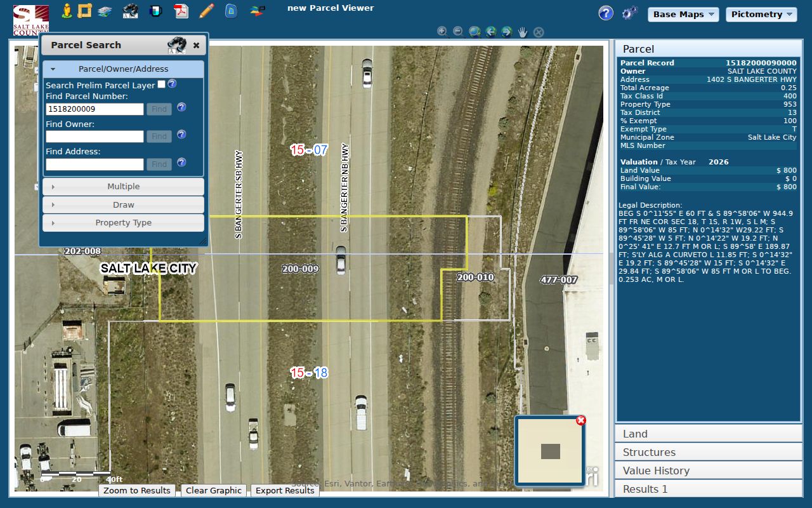Image resolution: width=812 pixels, height=508 pixels.
Task: Open the Base Maps dropdown
Action: coord(683,14)
